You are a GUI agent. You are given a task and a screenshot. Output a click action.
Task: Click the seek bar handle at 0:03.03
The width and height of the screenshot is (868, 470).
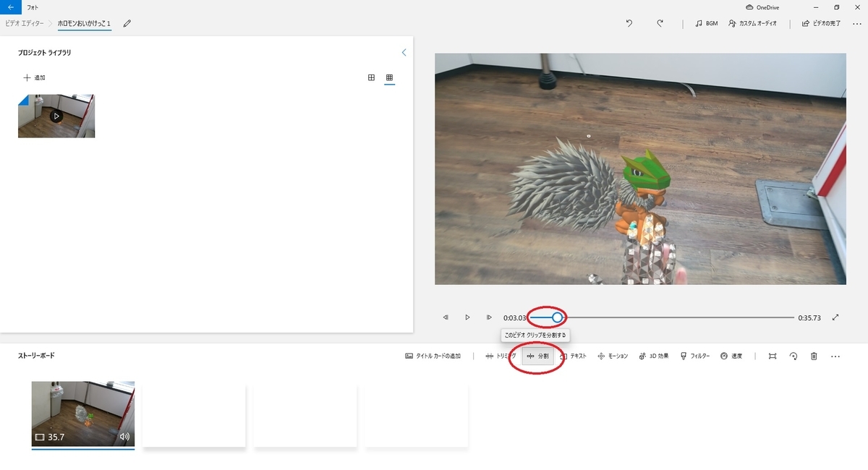click(x=557, y=317)
